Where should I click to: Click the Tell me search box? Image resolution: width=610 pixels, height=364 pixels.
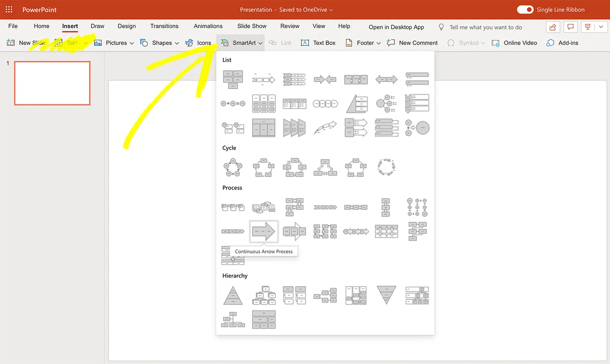(x=485, y=27)
